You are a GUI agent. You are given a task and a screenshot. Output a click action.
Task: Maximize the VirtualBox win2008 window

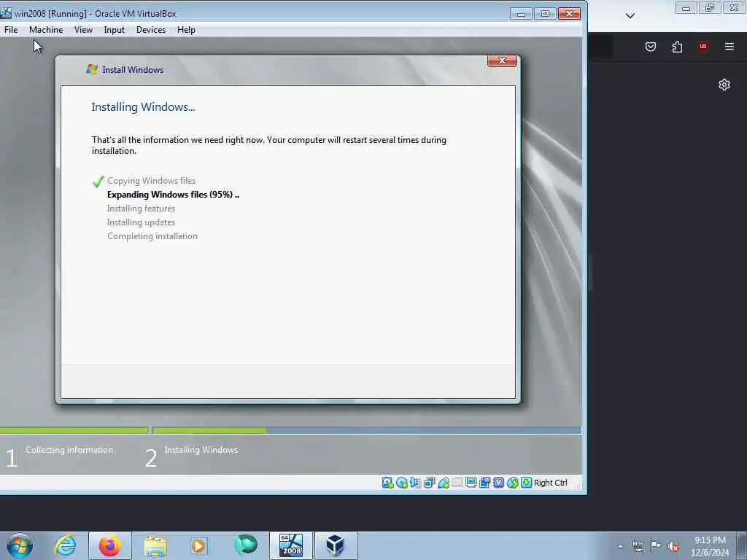545,14
